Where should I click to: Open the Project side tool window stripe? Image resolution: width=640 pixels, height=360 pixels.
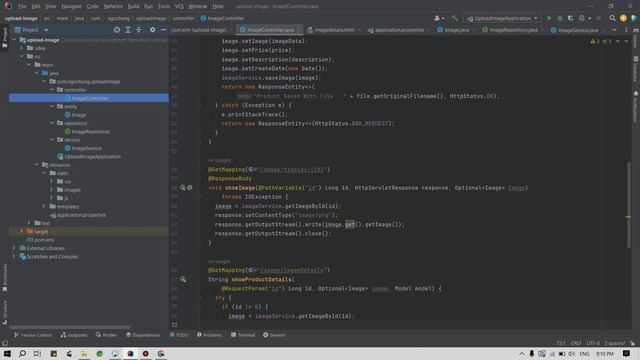(x=4, y=37)
